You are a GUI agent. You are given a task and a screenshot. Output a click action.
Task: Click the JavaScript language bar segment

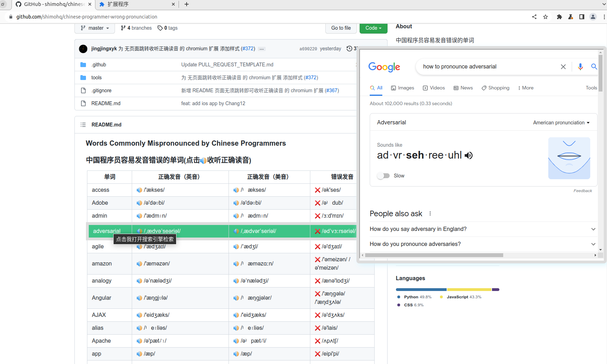tap(469, 290)
